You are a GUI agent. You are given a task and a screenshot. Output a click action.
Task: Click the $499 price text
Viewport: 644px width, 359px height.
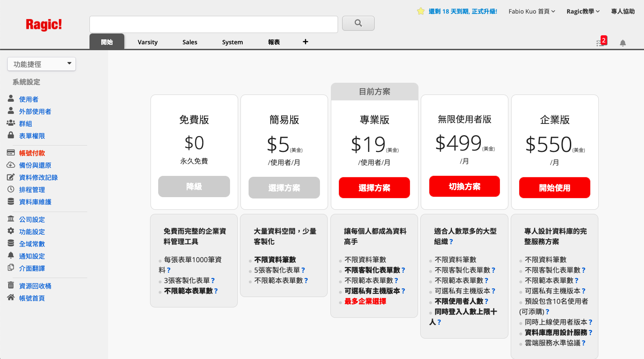[x=458, y=143]
